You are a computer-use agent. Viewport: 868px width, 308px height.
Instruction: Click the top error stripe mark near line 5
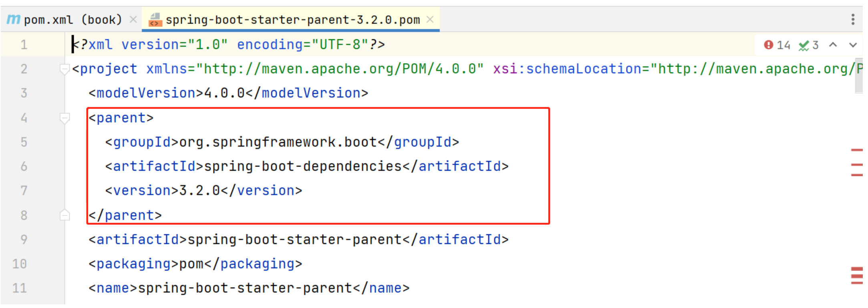click(x=857, y=150)
